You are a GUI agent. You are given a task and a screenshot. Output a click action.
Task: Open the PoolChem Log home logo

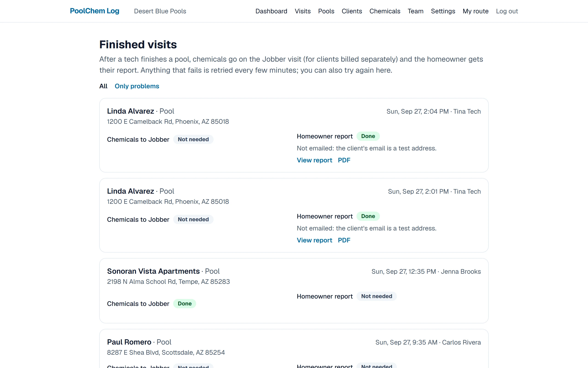[95, 11]
